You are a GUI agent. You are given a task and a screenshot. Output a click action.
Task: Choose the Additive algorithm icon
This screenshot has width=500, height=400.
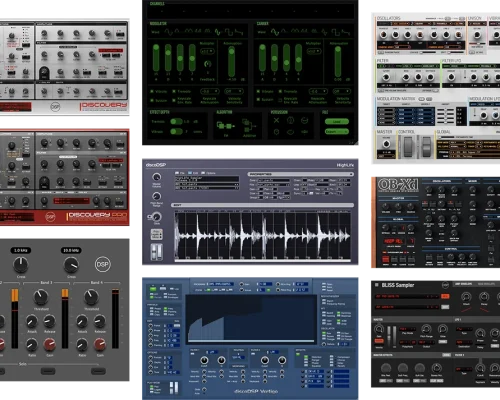(249, 126)
